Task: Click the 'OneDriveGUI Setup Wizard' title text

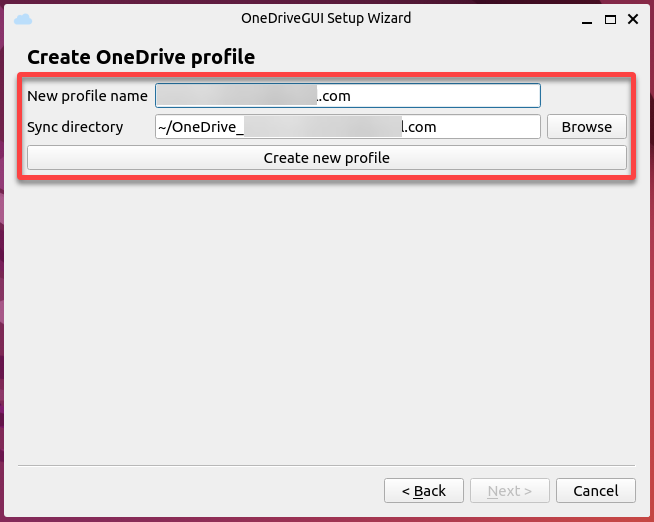Action: (x=326, y=18)
